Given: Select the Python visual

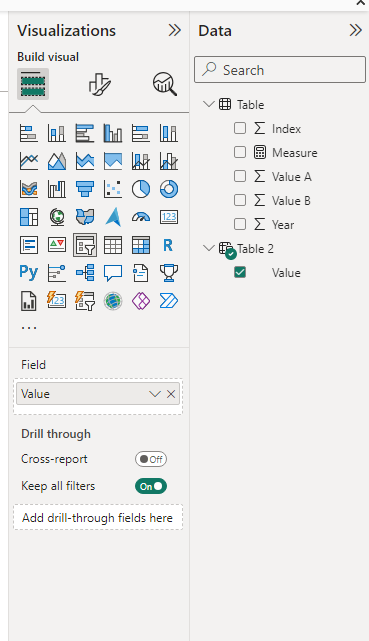Looking at the screenshot, I should [29, 273].
